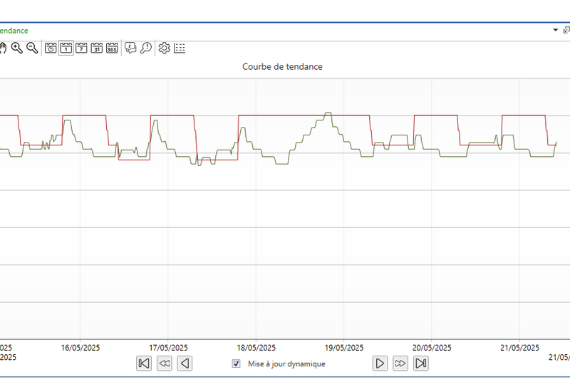Screen dimensions: 570x392
Task: Open the info comment bubble tool
Action: [x=130, y=48]
